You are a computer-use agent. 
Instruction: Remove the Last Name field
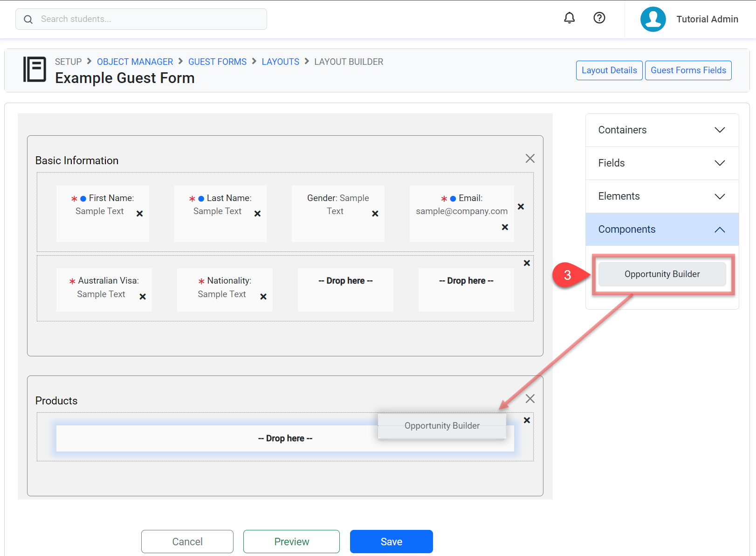click(257, 214)
